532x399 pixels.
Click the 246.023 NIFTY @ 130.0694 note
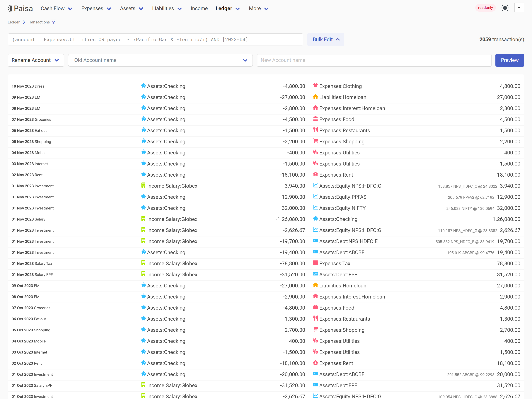pyautogui.click(x=470, y=209)
